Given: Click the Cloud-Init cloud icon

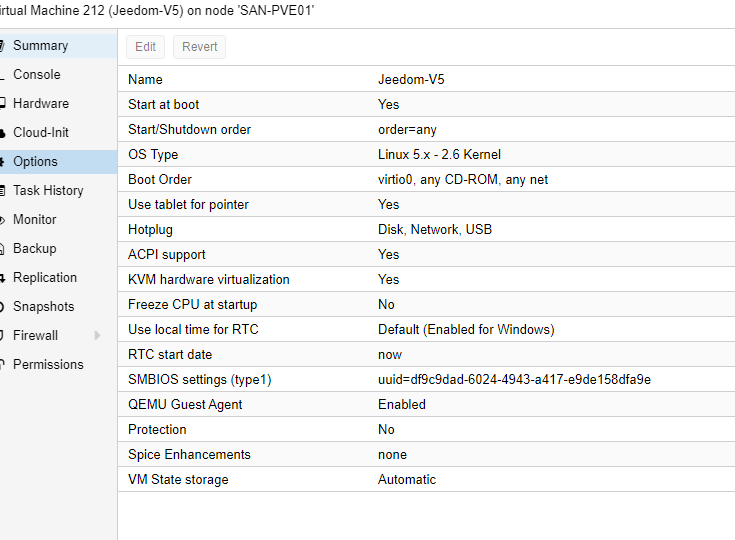Looking at the screenshot, I should pyautogui.click(x=2, y=133).
